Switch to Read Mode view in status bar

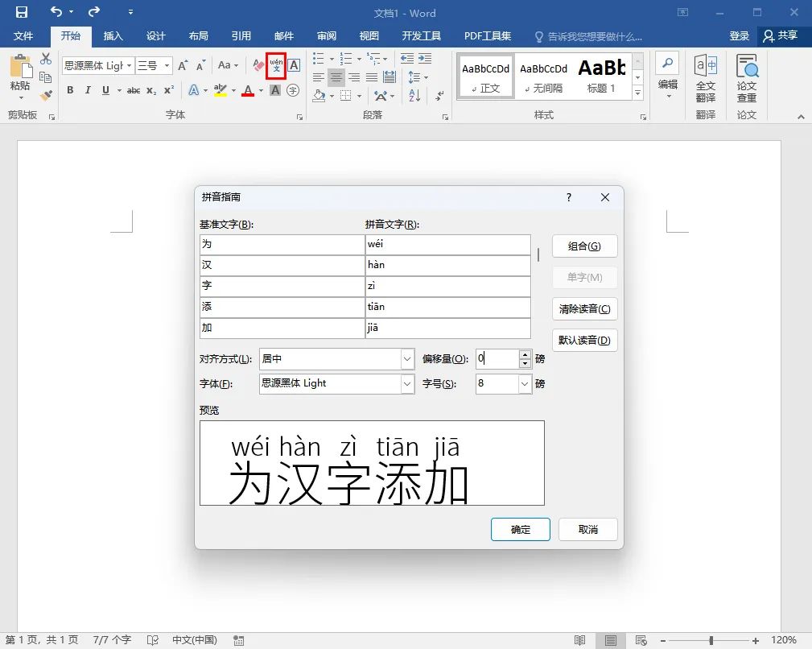pyautogui.click(x=580, y=640)
